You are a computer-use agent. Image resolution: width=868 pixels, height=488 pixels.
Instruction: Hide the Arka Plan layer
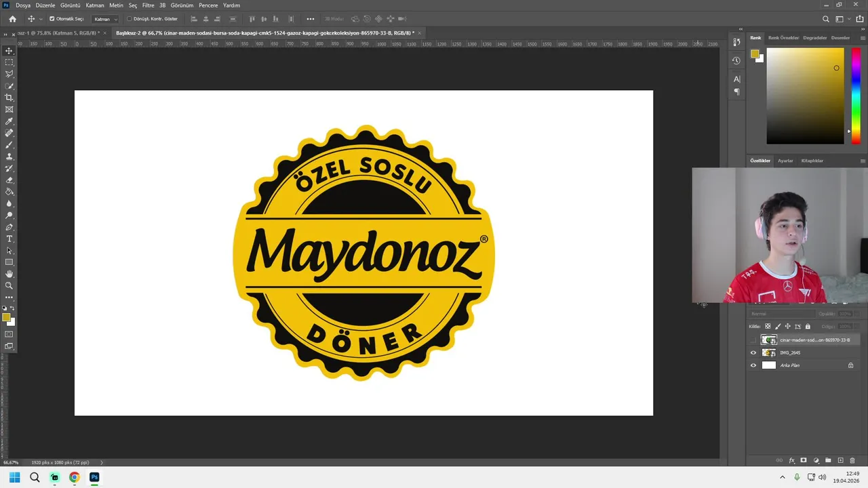coord(753,365)
